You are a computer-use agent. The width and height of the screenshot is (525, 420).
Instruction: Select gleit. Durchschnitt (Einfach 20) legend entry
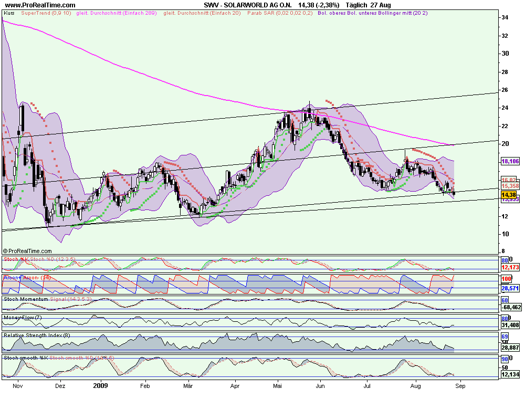point(202,13)
